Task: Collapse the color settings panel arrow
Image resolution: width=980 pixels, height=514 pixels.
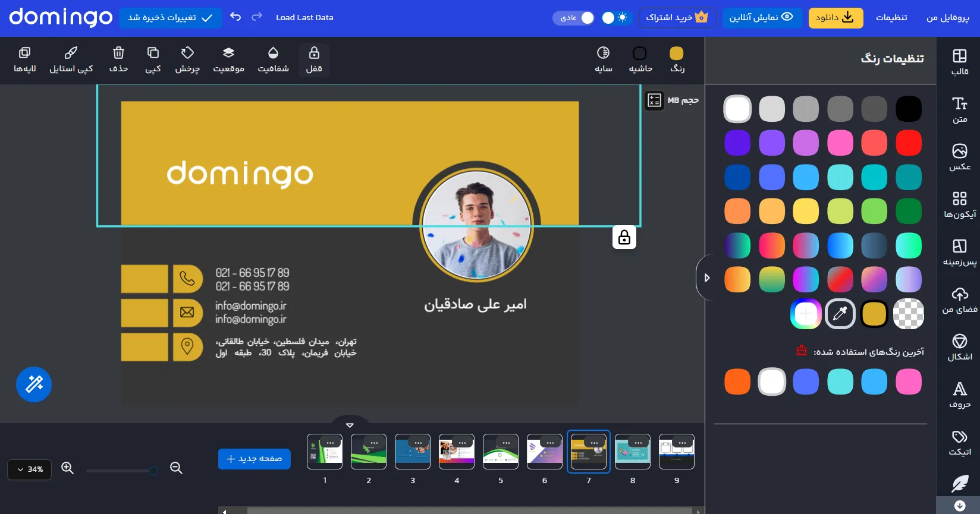Action: pyautogui.click(x=706, y=278)
